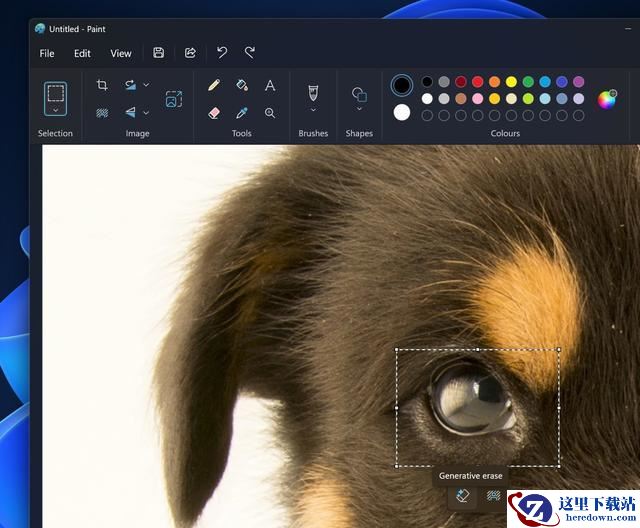640x528 pixels.
Task: Pick the pink colour swatch
Action: [478, 98]
